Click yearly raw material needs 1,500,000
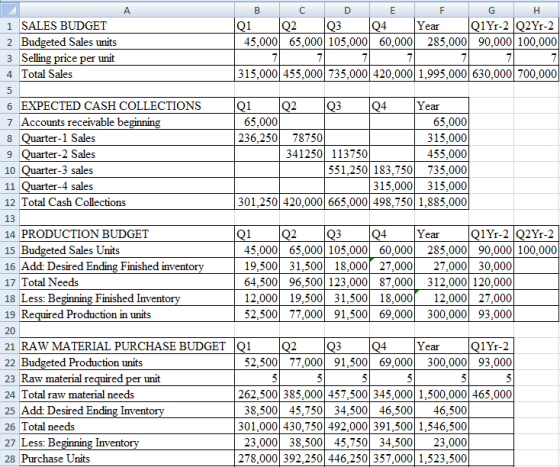Viewport: 560px width, 467px height. pos(441,394)
